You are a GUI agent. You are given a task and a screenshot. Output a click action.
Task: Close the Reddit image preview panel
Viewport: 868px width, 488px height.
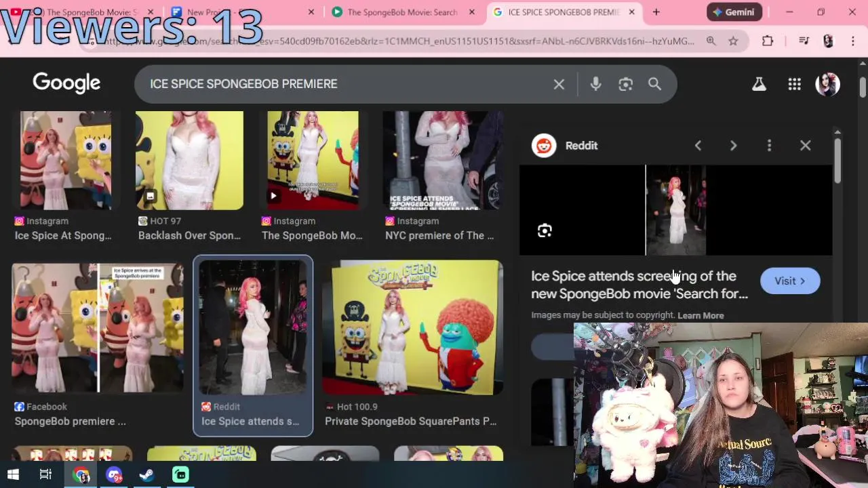805,145
